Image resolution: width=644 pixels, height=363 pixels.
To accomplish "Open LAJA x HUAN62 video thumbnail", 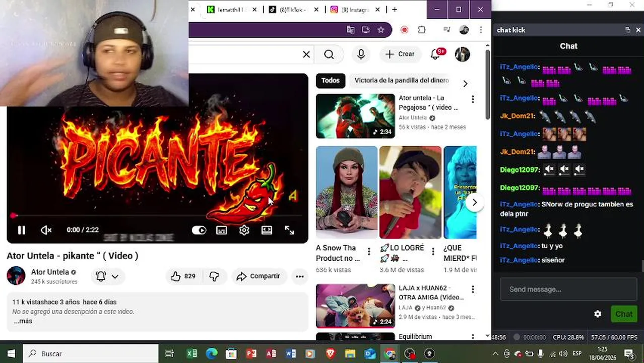I will pos(355,306).
